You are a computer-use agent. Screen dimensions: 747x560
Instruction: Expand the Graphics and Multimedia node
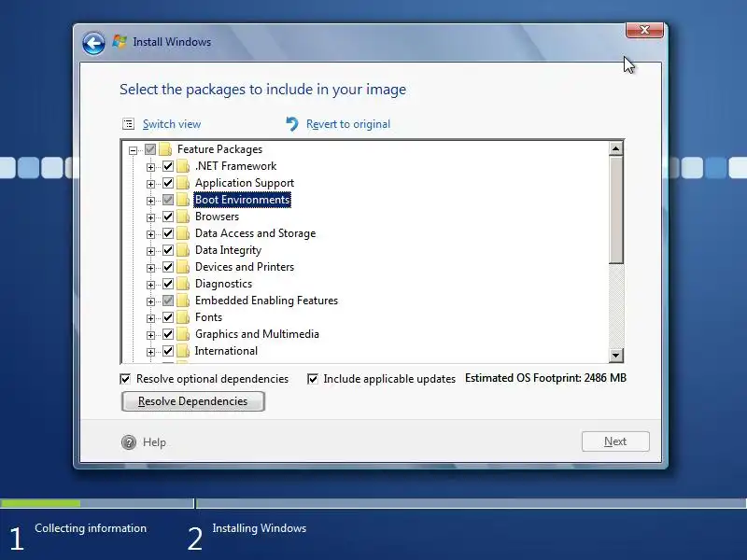150,335
